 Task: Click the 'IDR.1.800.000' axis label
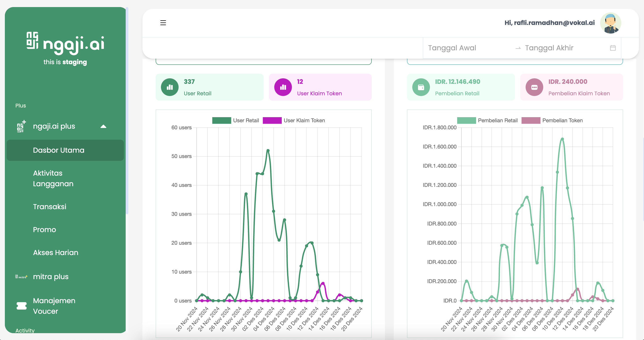click(439, 128)
